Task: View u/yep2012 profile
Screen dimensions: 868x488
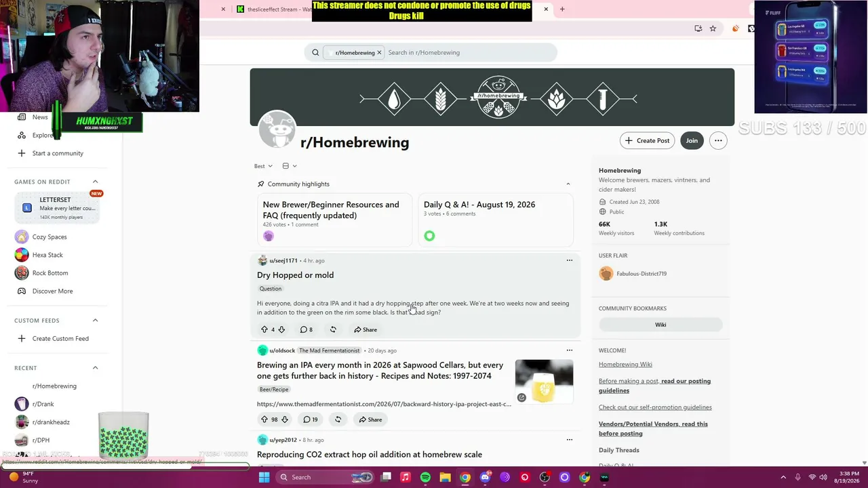Action: 283,441
